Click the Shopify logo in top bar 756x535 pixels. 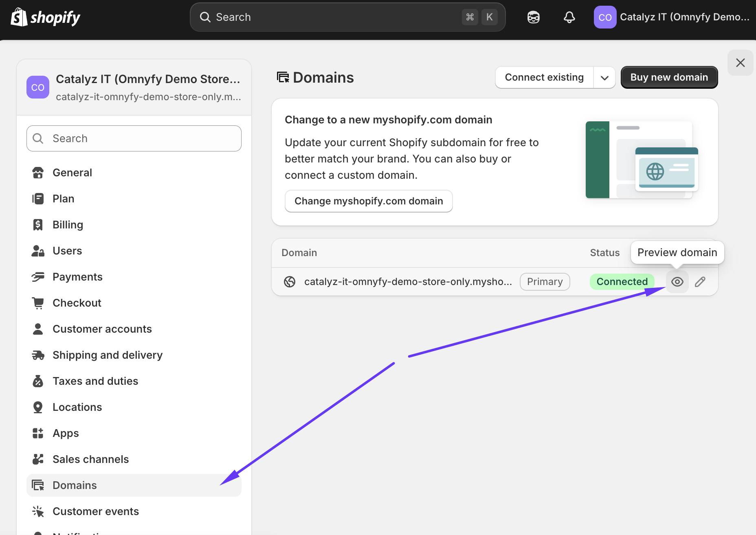(x=45, y=17)
